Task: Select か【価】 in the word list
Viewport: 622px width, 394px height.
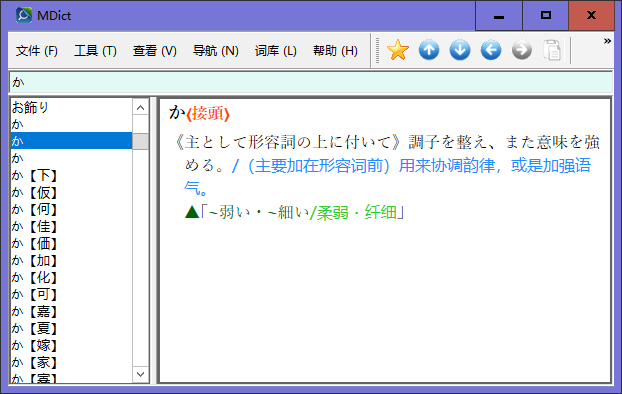Action: [x=71, y=243]
